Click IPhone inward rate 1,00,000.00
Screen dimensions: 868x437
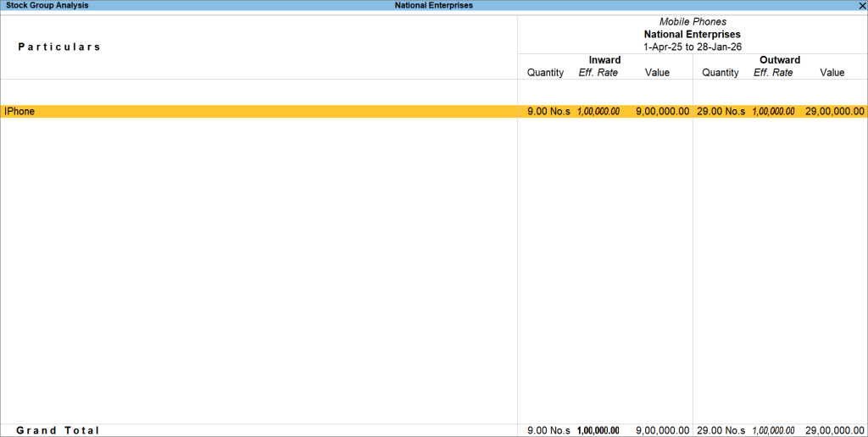point(598,111)
